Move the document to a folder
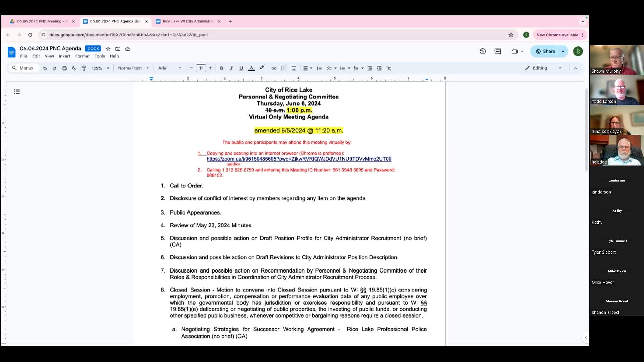Image resolution: width=644 pixels, height=362 pixels. point(118,49)
